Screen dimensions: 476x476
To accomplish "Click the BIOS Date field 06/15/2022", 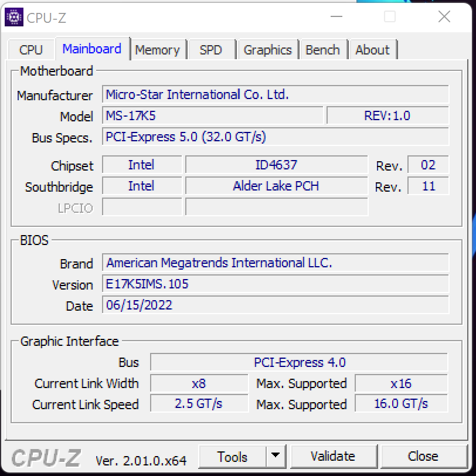I will [x=276, y=305].
